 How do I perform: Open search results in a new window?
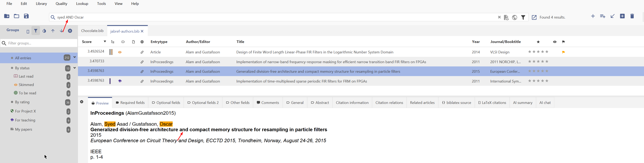pyautogui.click(x=534, y=18)
